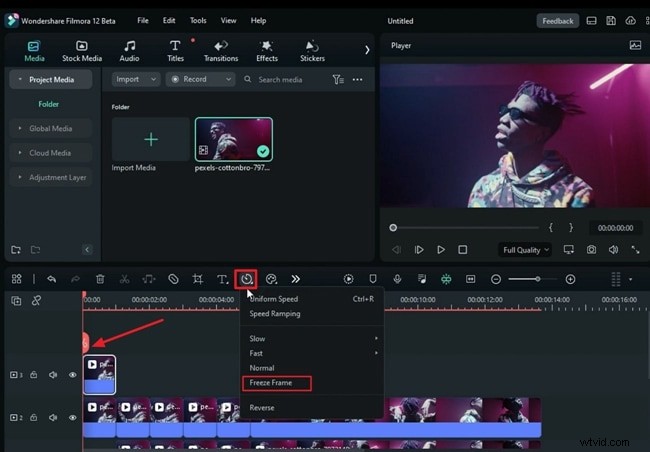Toggle lock on video track 3
Screen dimensions: 650x452
pyautogui.click(x=34, y=375)
